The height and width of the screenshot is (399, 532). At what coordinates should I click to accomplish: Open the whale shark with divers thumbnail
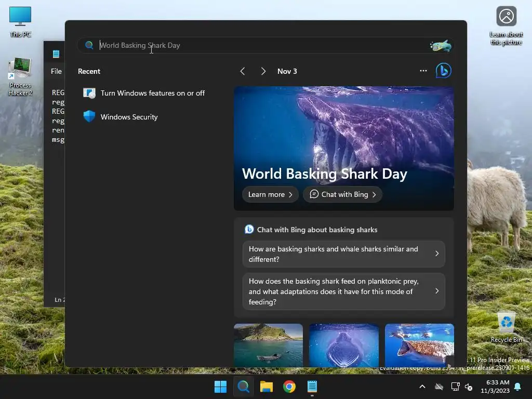click(x=419, y=345)
